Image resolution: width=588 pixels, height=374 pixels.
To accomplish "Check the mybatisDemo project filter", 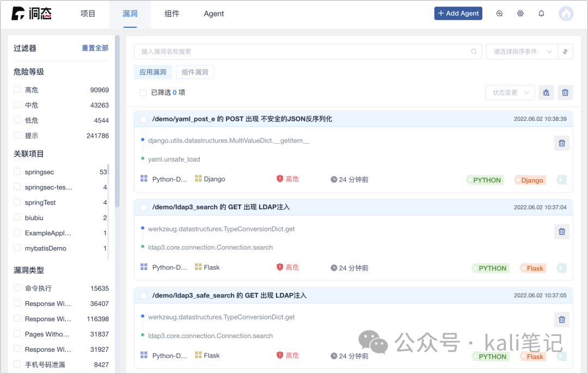I will click(17, 248).
